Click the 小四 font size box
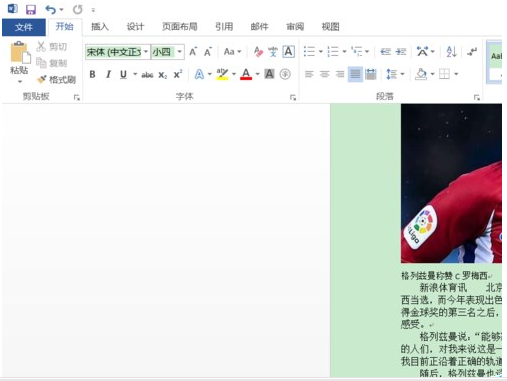Viewport: 507px width, 381px height. (x=163, y=52)
